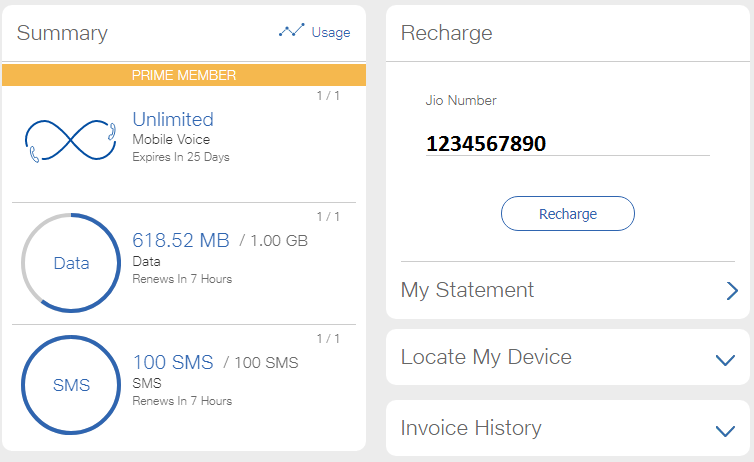Click the / 1.00 GB limit text
Viewport: 754px width, 462px height.
point(274,240)
